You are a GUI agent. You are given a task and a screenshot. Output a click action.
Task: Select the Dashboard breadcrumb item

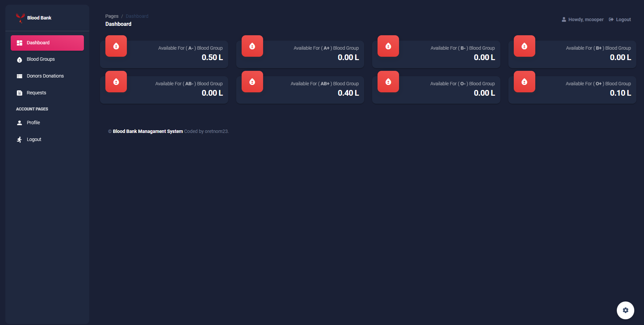(x=137, y=16)
